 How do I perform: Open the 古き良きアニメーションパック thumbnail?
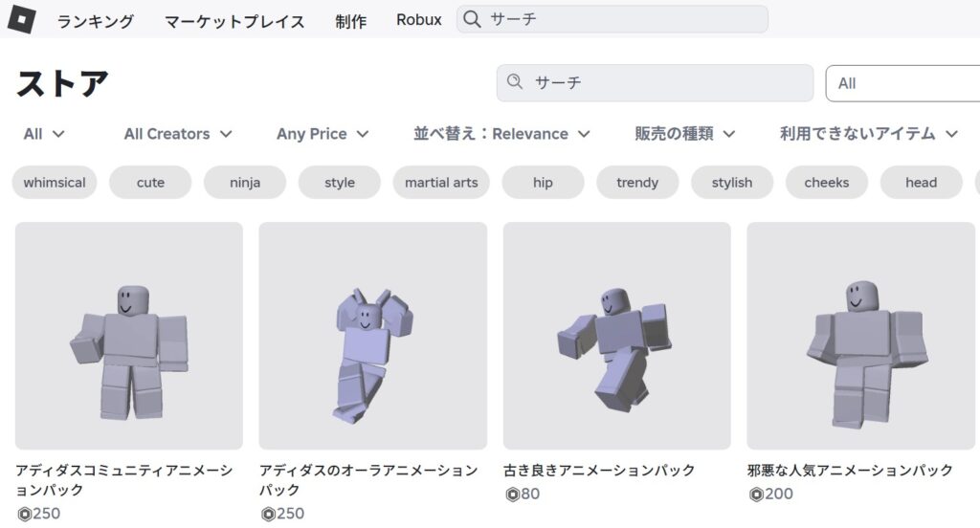coord(616,336)
